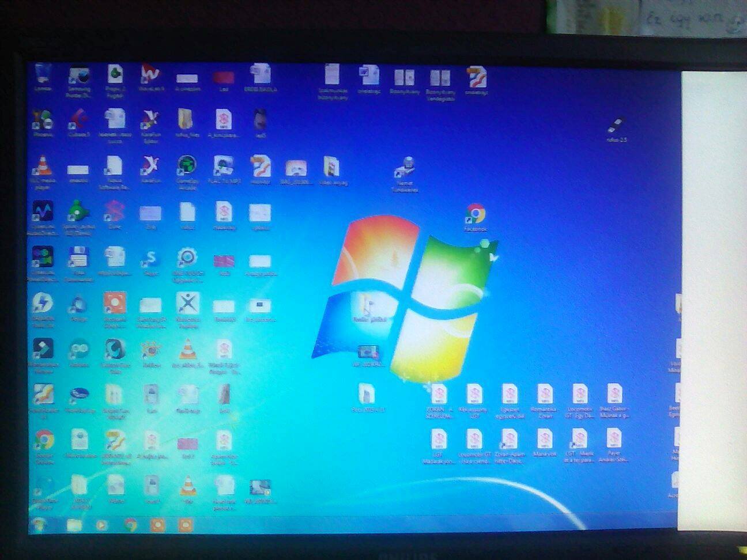This screenshot has height=560, width=747.
Task: Open the Windows Start menu
Action: coord(40,524)
